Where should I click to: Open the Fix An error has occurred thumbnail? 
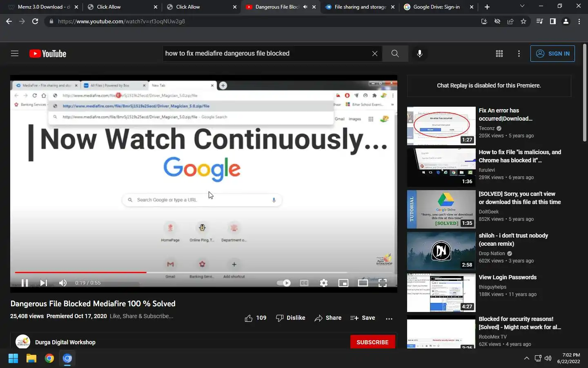[441, 126]
